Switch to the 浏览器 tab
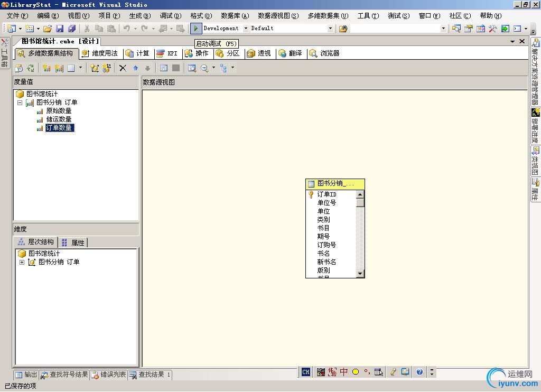The height and width of the screenshot is (392, 541). pyautogui.click(x=325, y=53)
